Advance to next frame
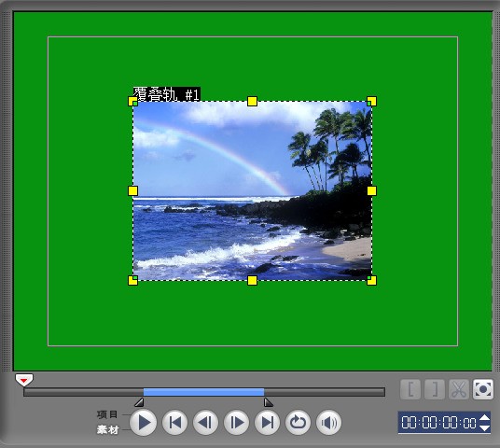 coord(236,423)
